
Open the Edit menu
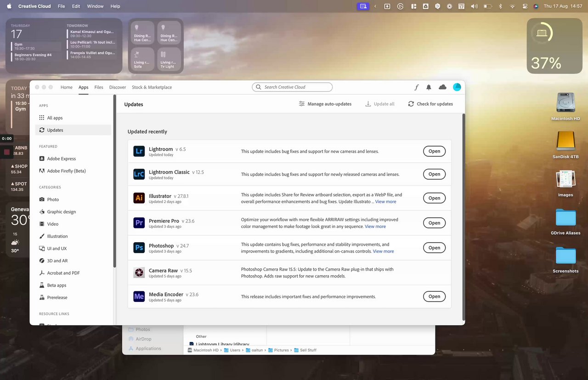76,6
